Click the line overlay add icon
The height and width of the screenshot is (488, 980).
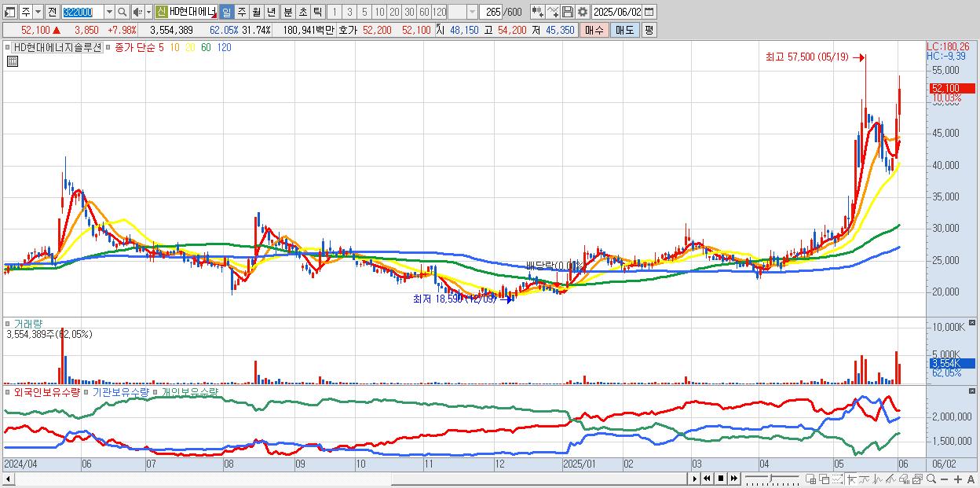point(553,12)
